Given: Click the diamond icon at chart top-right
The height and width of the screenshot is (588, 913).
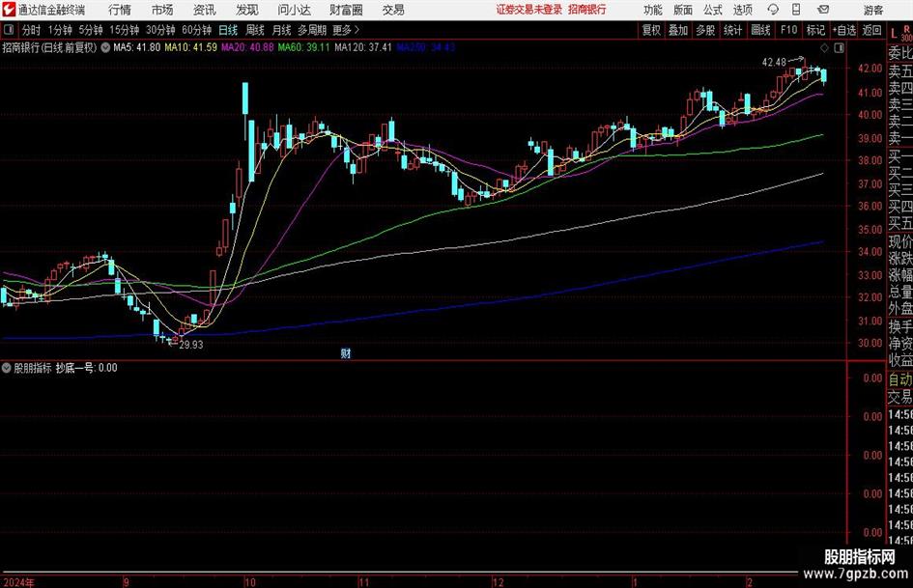Looking at the screenshot, I should pos(824,48).
